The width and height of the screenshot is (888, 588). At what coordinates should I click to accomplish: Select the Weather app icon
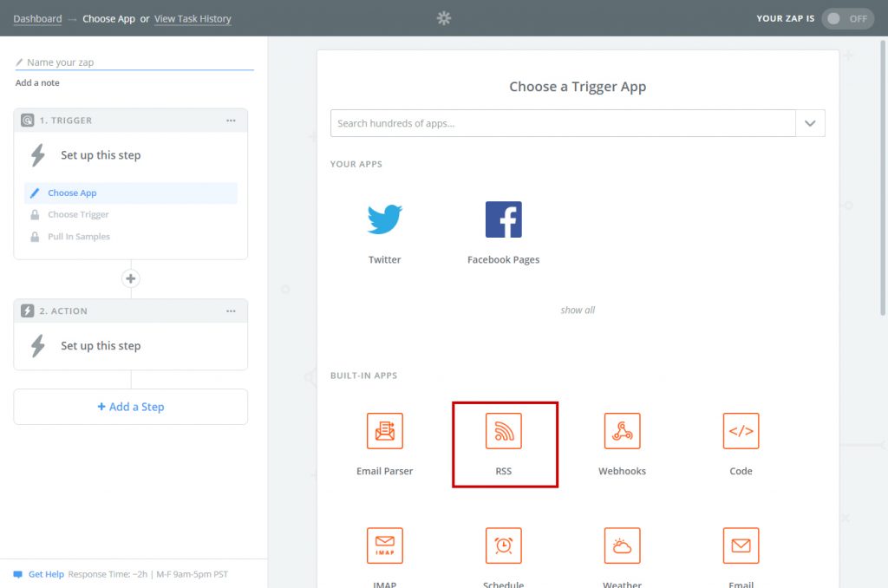click(x=622, y=546)
